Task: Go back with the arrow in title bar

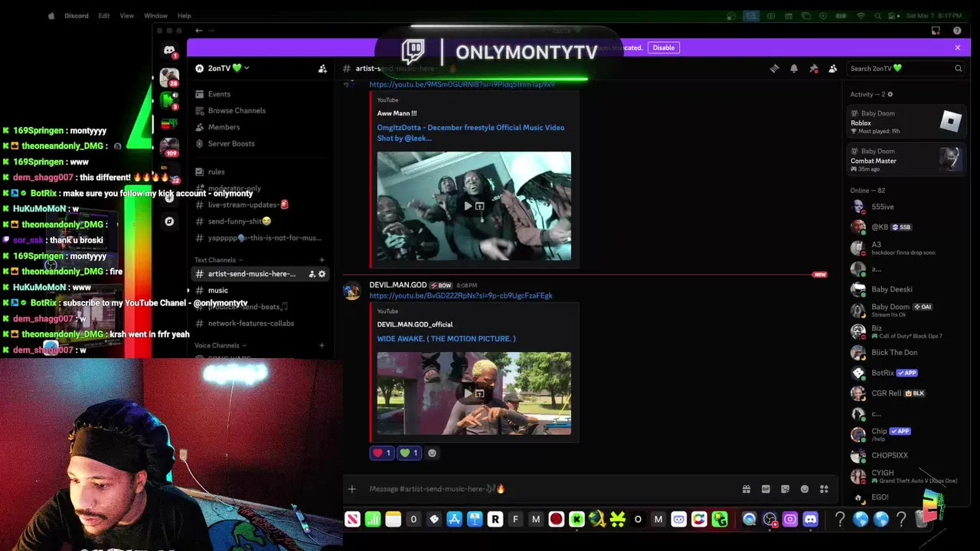Action: click(198, 31)
